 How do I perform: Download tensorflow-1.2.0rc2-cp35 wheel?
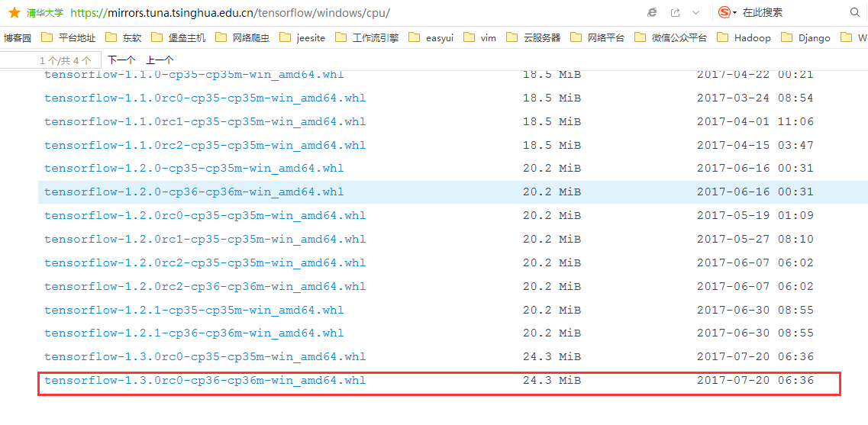pyautogui.click(x=205, y=262)
